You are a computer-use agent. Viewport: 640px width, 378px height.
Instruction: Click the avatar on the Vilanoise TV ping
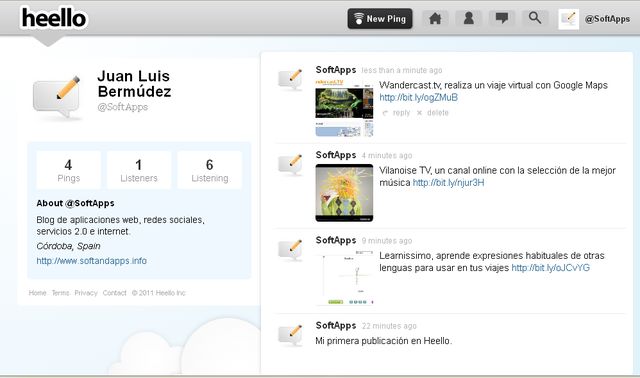pos(290,165)
